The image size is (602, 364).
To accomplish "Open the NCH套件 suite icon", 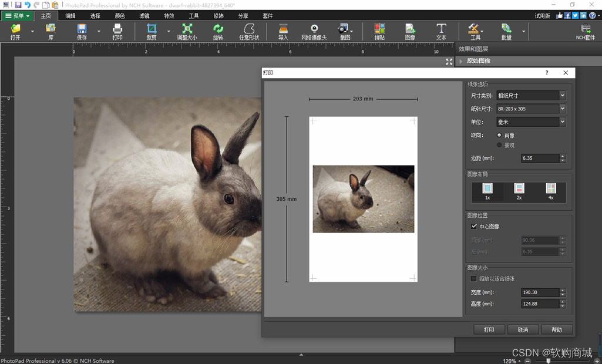I will pos(586,31).
